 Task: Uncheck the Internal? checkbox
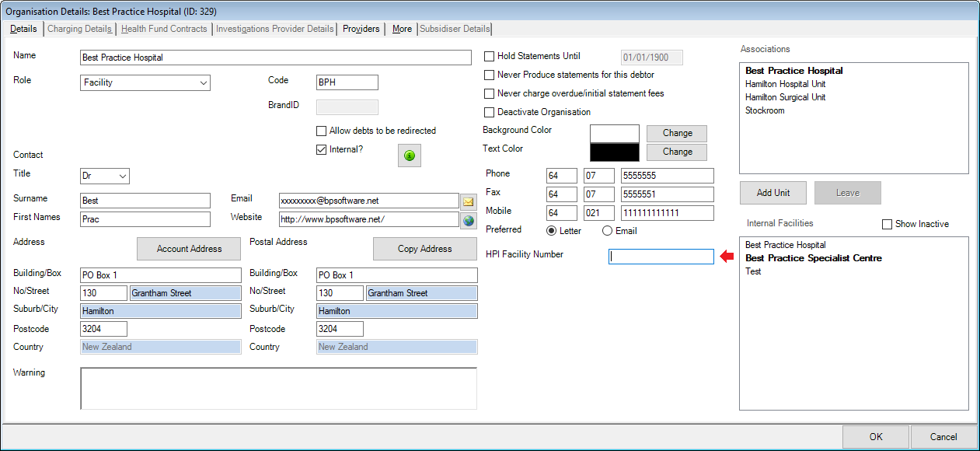322,149
